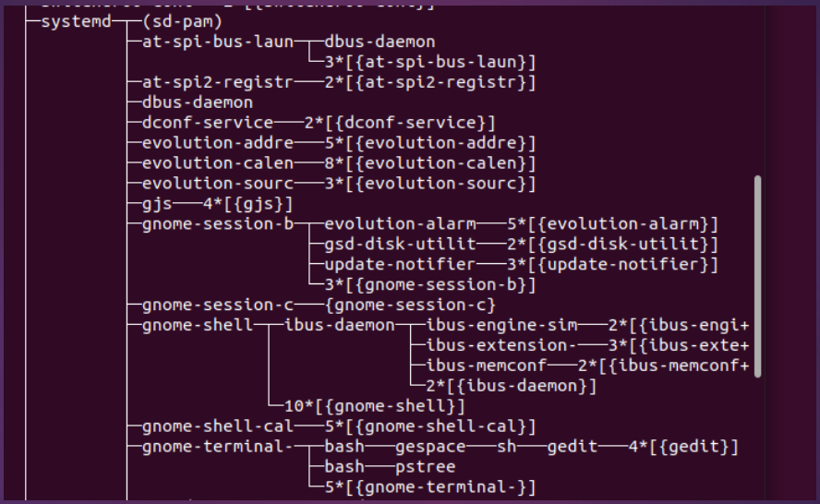Select the gnome-shell-cal process name

click(218, 426)
